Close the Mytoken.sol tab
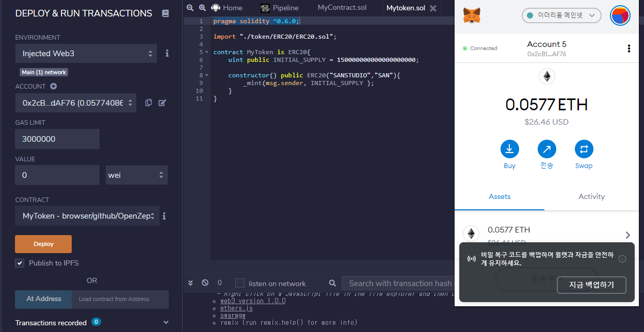 pyautogui.click(x=433, y=8)
